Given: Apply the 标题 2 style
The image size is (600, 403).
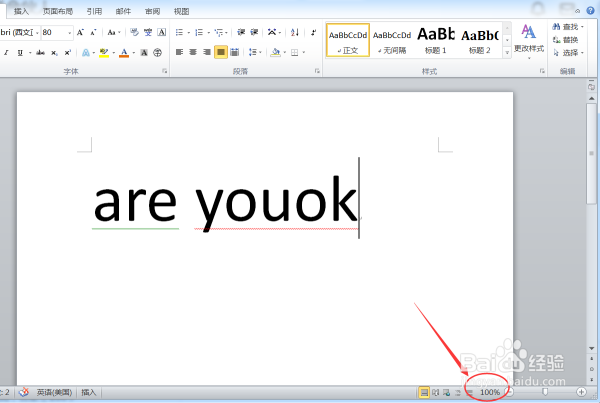Looking at the screenshot, I should click(479, 40).
